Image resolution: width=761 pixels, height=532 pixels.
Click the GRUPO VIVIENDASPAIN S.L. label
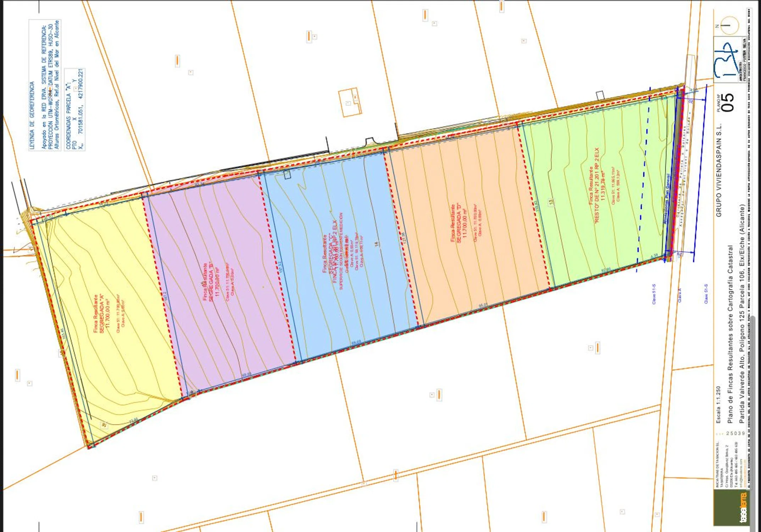pyautogui.click(x=719, y=170)
